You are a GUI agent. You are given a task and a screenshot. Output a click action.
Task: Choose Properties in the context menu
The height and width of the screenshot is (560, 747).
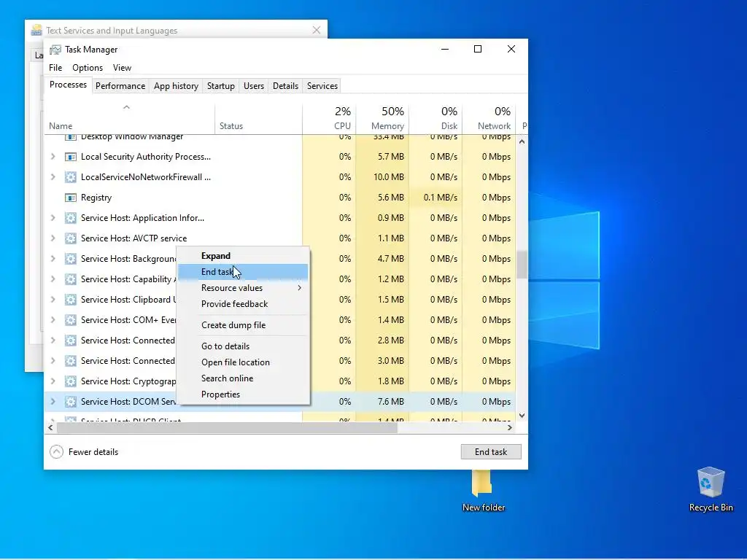[x=243, y=394]
